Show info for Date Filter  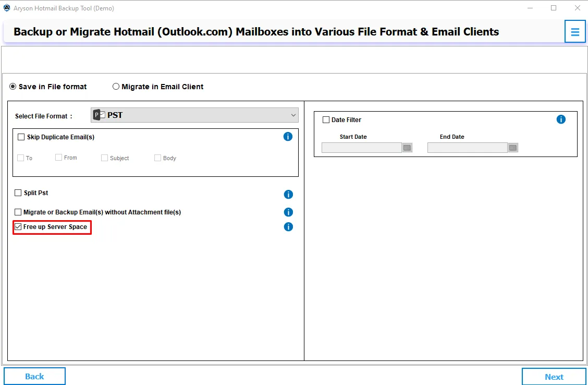coord(560,119)
